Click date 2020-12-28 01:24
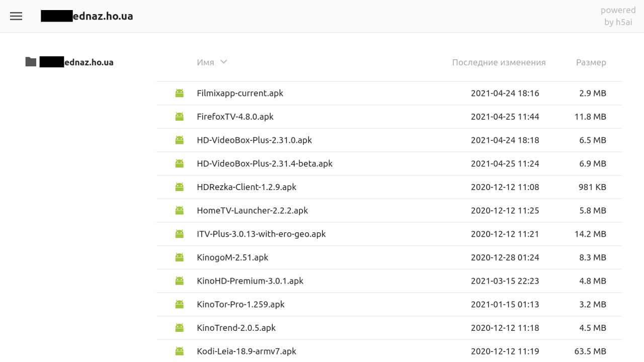Screen dimensions: 644x362 505,257
